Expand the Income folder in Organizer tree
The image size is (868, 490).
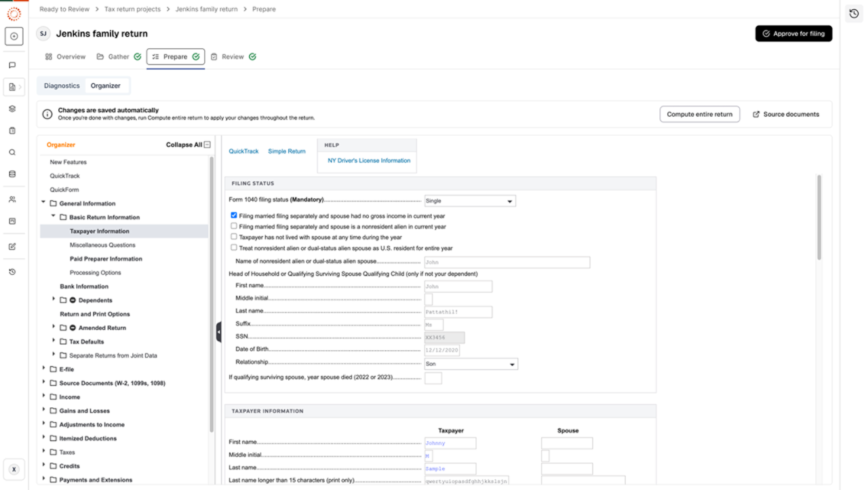(44, 396)
